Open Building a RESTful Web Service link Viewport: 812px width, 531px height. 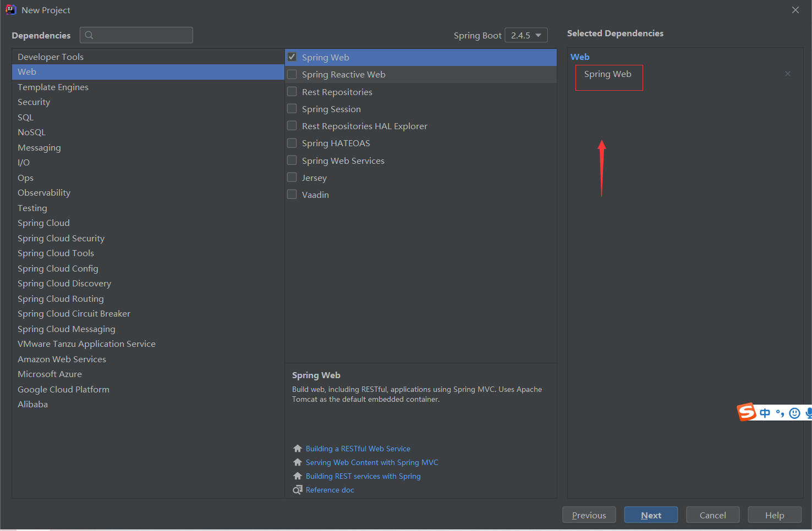pos(358,449)
